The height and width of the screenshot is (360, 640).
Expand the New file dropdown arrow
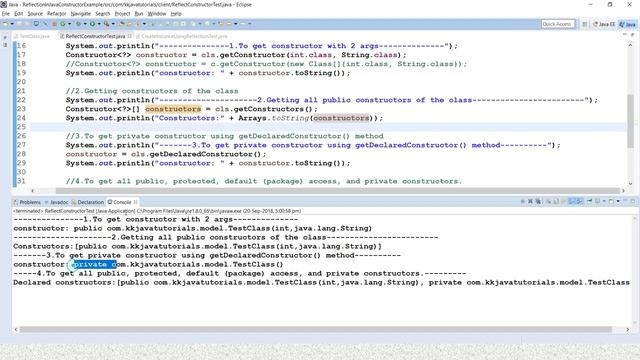[x=12, y=24]
